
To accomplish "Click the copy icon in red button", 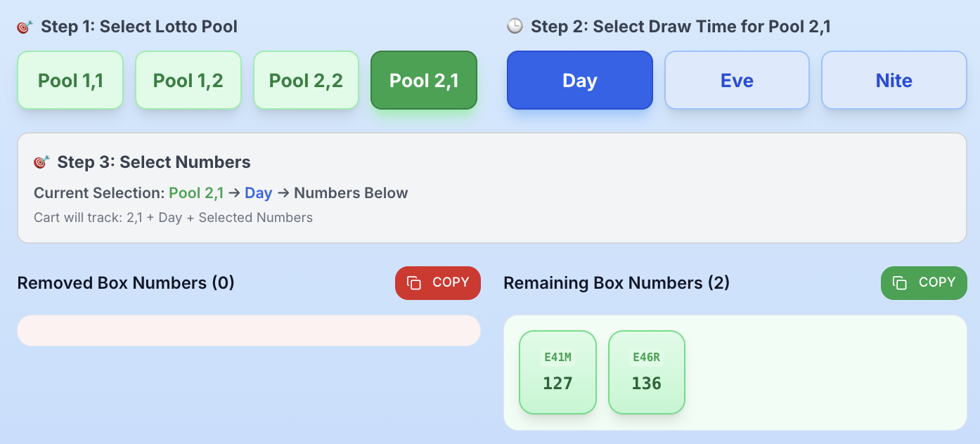I will [x=415, y=283].
